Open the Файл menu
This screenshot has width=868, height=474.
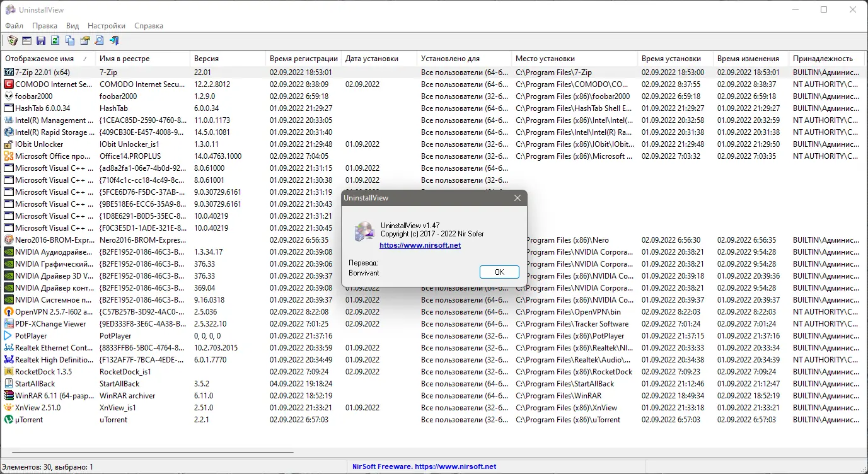(14, 26)
